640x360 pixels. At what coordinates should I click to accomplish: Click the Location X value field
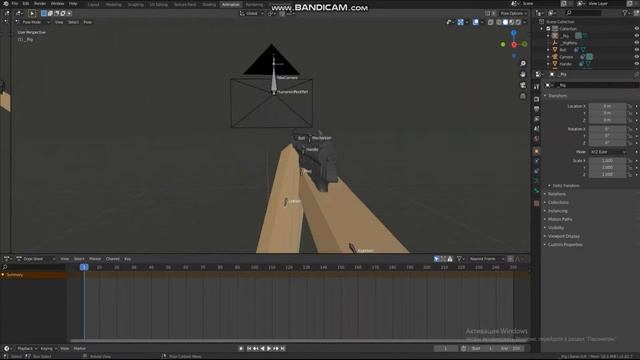coord(607,106)
